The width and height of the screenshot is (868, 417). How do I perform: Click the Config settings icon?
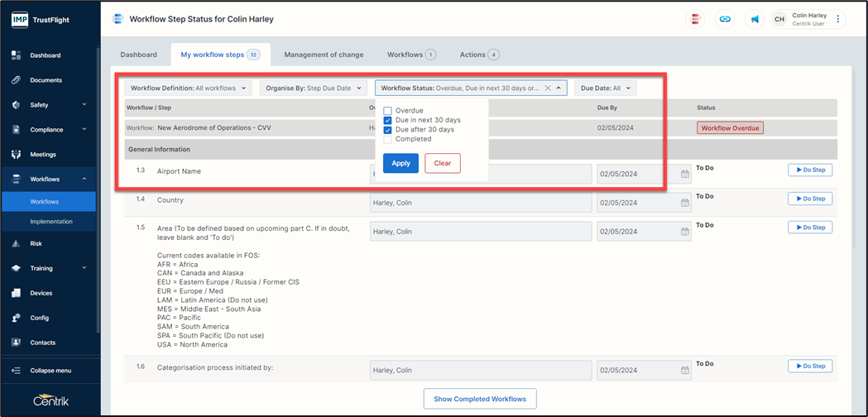16,318
